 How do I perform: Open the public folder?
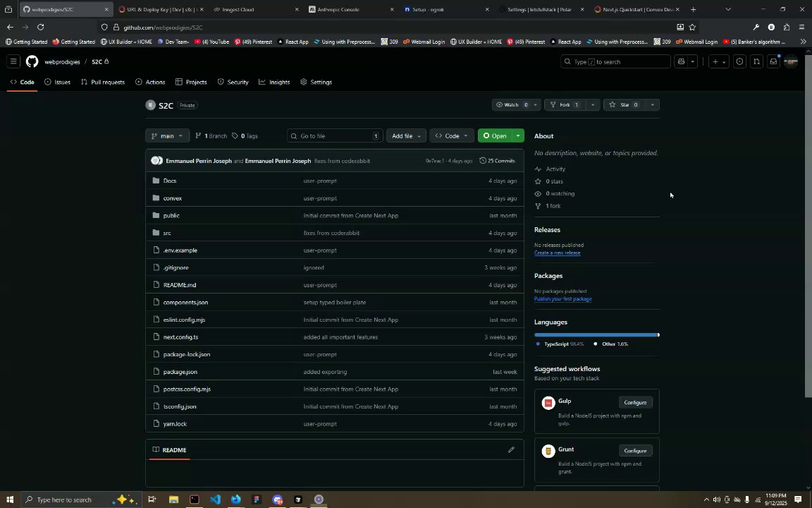click(x=171, y=216)
